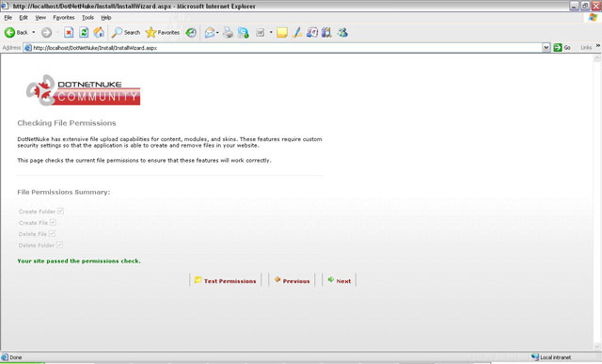Click the green Go button
The image size is (602, 364).
562,48
